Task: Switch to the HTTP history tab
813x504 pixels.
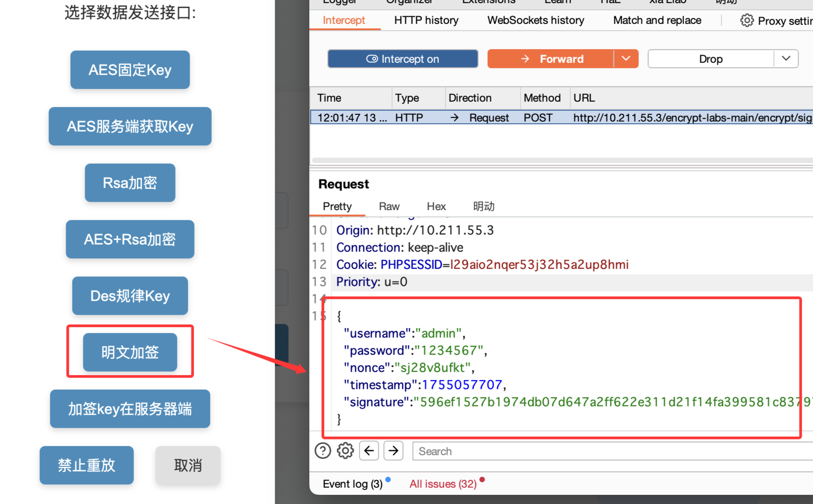Action: click(426, 20)
